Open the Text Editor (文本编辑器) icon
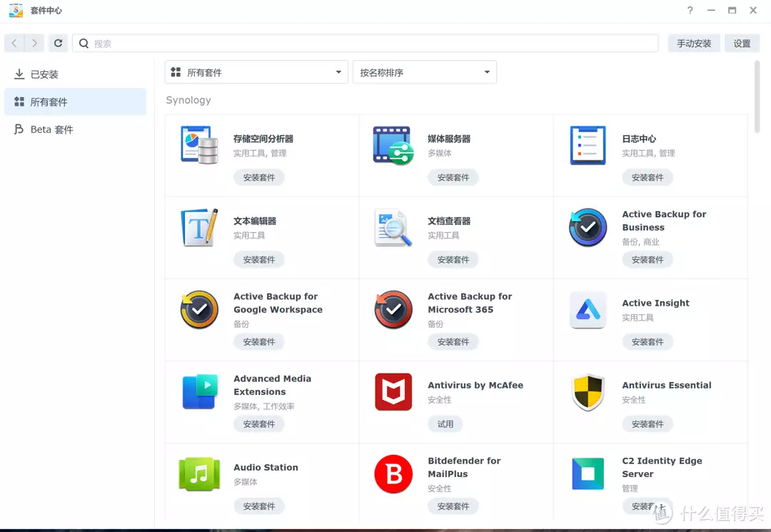Image resolution: width=771 pixels, height=532 pixels. point(199,227)
